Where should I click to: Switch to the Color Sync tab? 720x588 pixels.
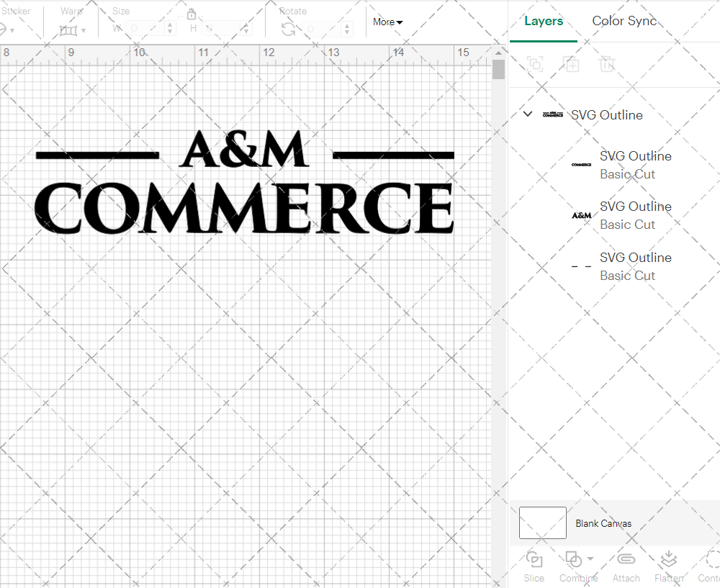pyautogui.click(x=624, y=21)
